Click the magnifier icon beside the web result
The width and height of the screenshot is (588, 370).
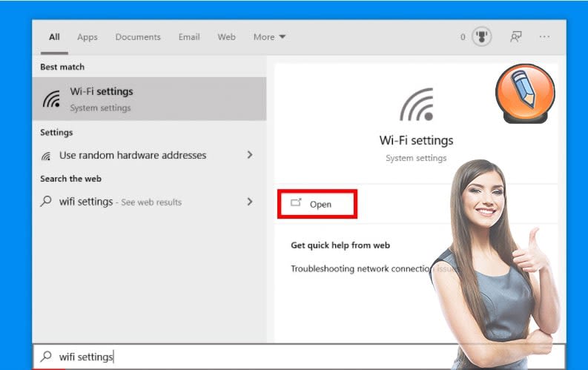[x=46, y=202]
